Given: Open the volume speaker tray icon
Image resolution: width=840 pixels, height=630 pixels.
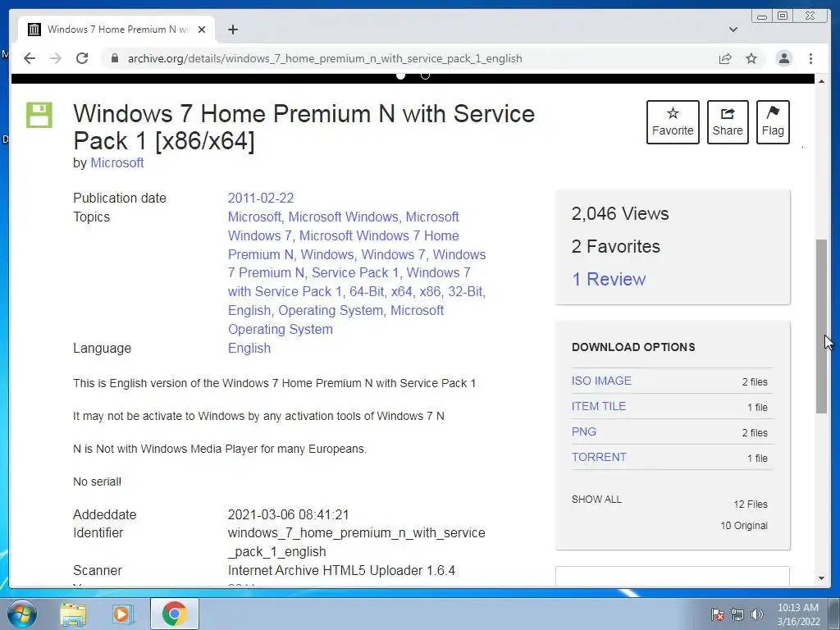Looking at the screenshot, I should 756,614.
